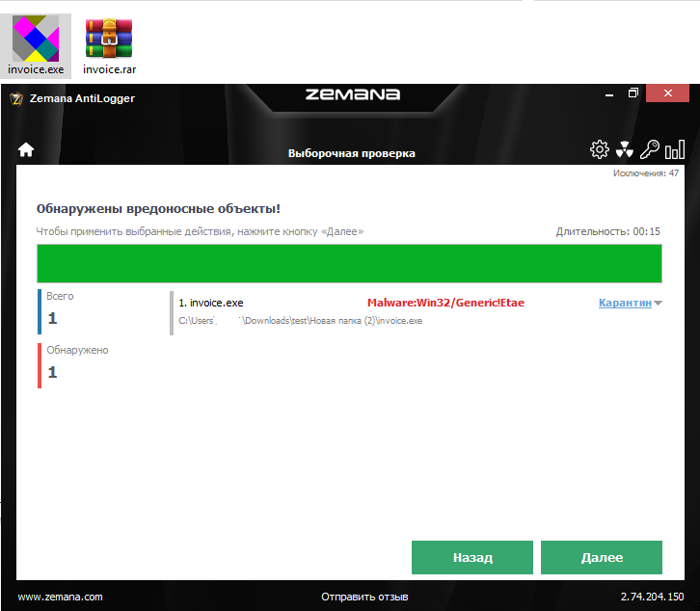Viewport: 700px width, 611px height.
Task: Select detected entry 1. invoice.exe
Action: coord(211,303)
